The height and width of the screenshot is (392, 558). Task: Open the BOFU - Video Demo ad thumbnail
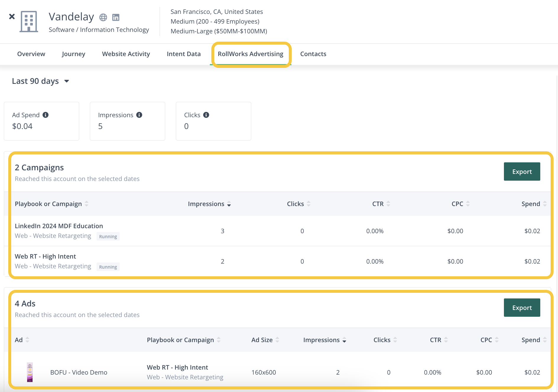30,372
